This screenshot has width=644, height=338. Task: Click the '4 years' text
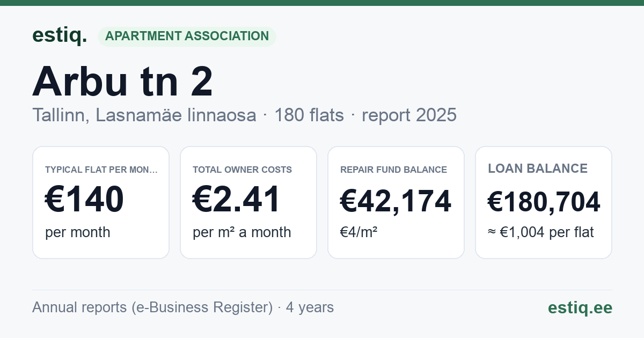pos(310,307)
